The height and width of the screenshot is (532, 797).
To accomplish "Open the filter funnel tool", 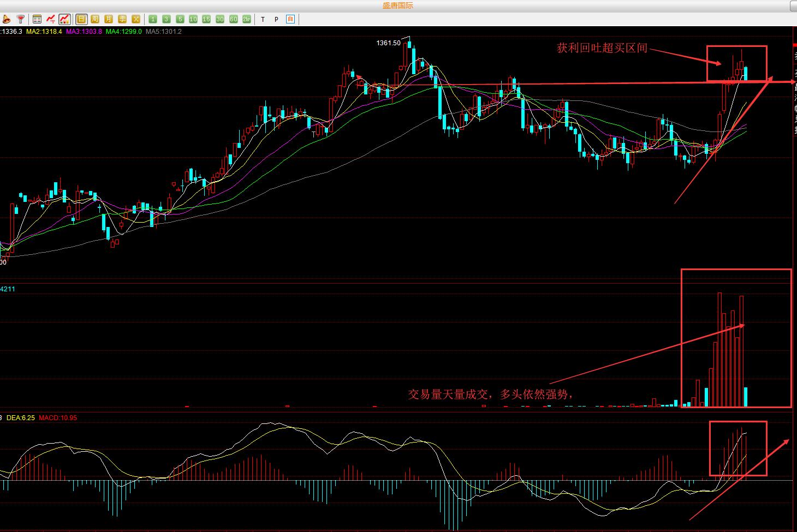I will pyautogui.click(x=20, y=19).
